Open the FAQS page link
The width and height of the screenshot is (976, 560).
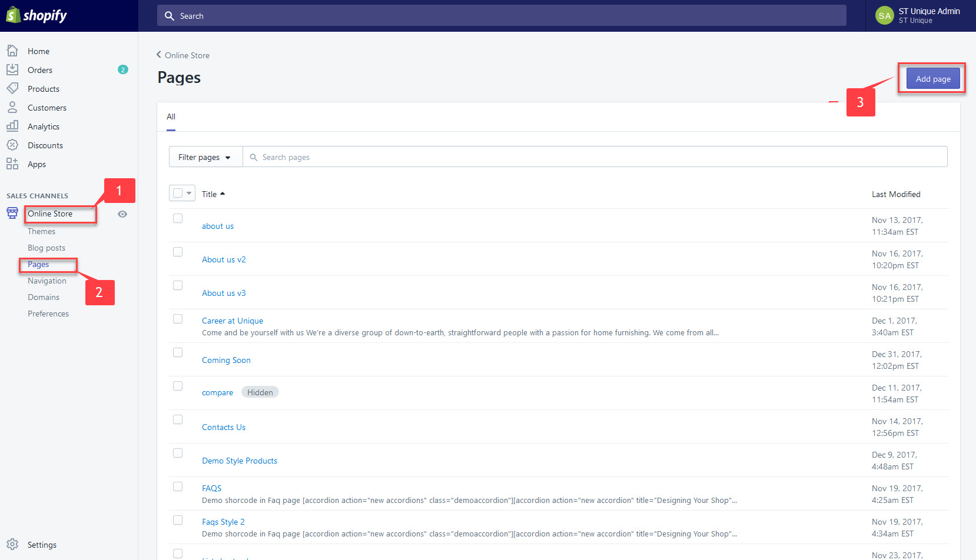212,488
